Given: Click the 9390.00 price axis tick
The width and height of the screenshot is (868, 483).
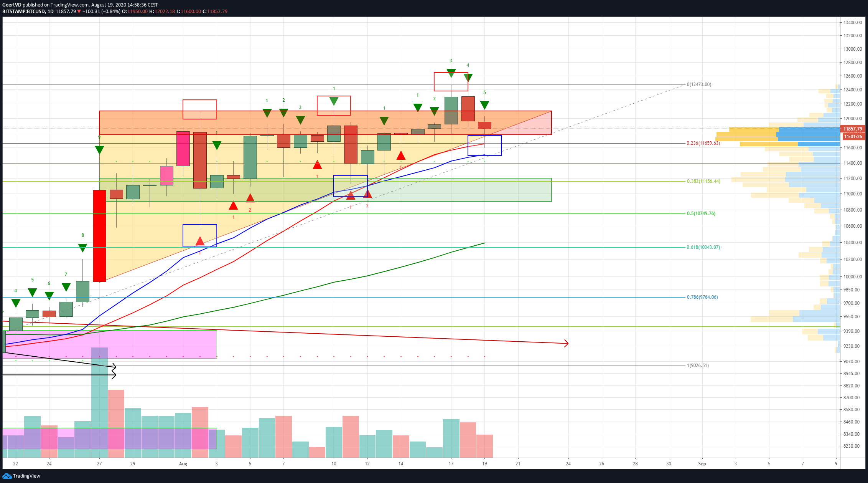Looking at the screenshot, I should (x=851, y=331).
